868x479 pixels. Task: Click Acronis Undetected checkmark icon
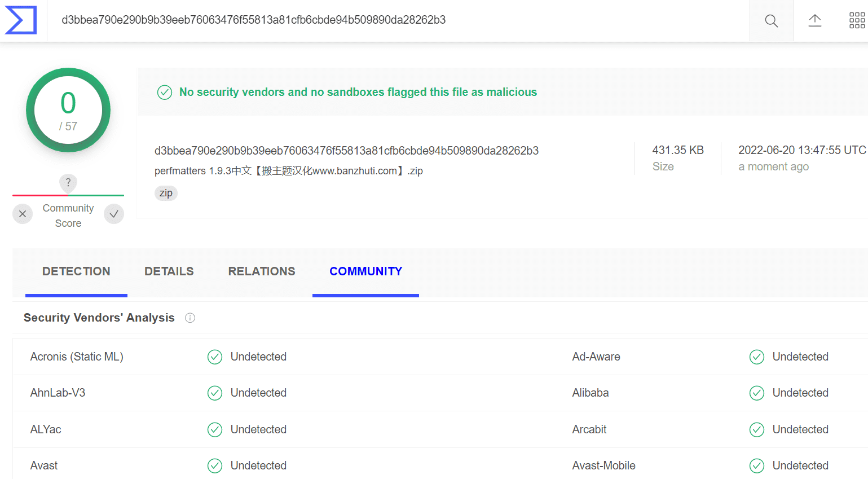[215, 357]
